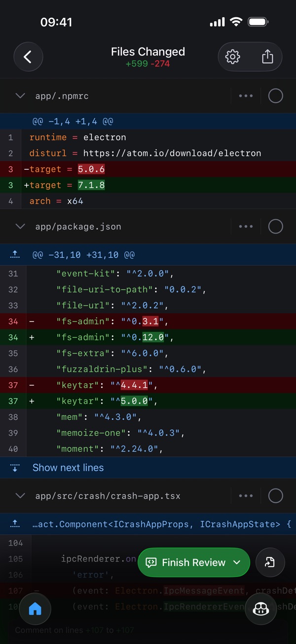Collapse the app/.npmrc file section
Image resolution: width=296 pixels, height=644 pixels.
point(20,96)
